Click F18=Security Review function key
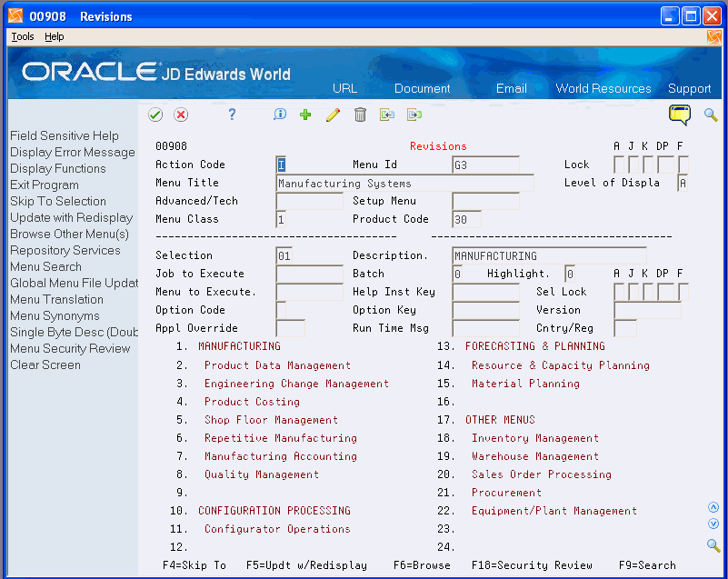 click(532, 565)
